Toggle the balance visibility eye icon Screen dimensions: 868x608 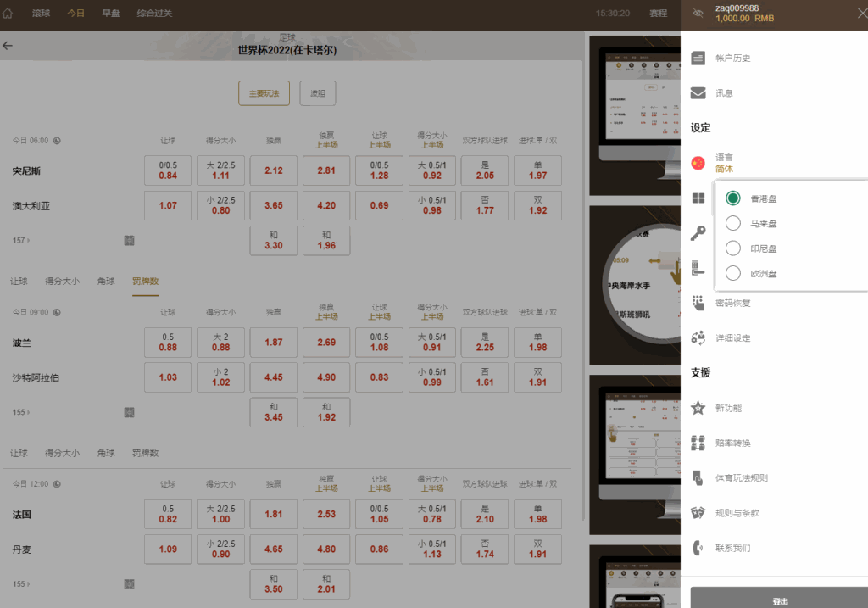click(x=698, y=13)
